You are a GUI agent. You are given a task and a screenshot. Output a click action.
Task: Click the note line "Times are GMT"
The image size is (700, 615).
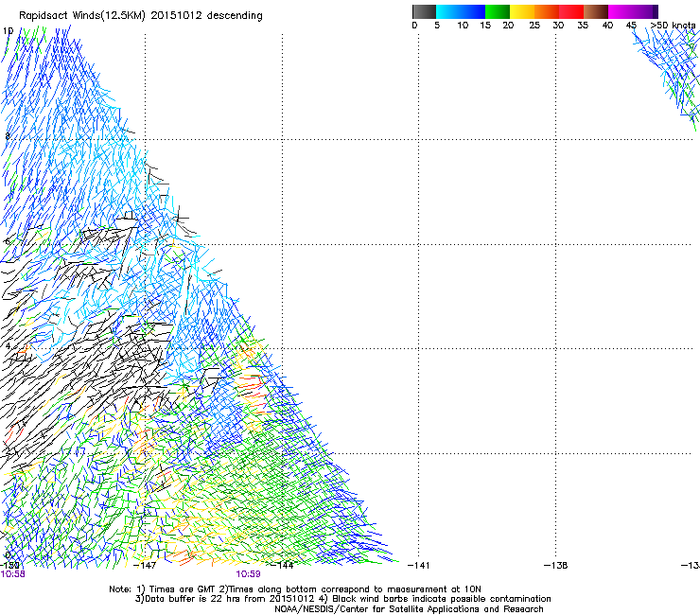(x=183, y=589)
